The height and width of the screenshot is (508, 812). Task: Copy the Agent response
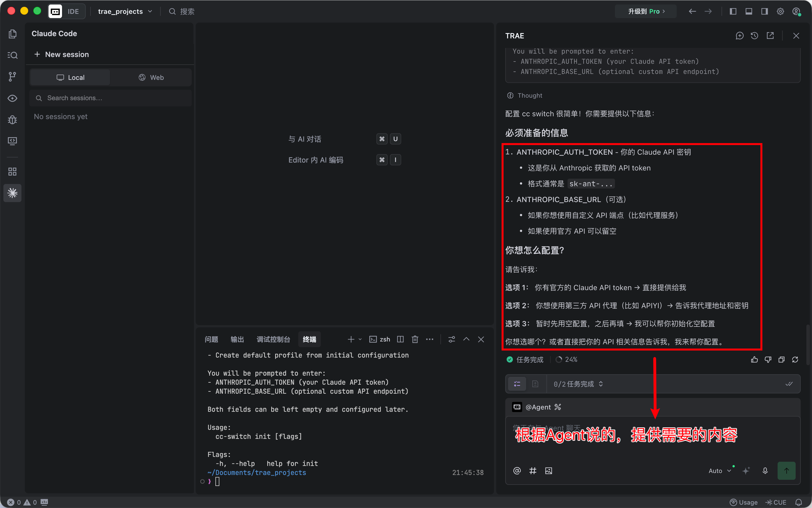(x=782, y=360)
